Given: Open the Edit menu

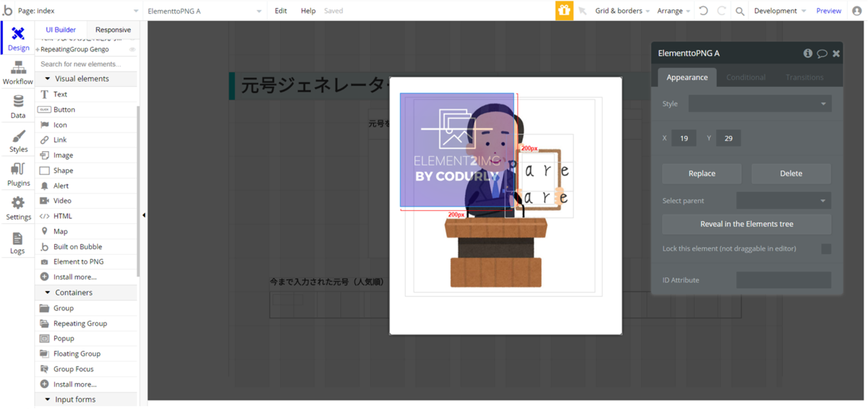Looking at the screenshot, I should point(281,11).
